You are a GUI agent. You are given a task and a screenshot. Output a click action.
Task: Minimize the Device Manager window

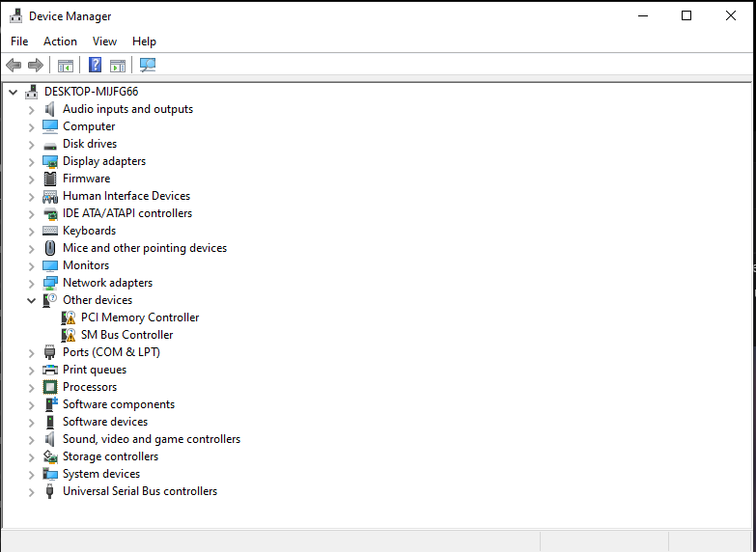coord(643,15)
